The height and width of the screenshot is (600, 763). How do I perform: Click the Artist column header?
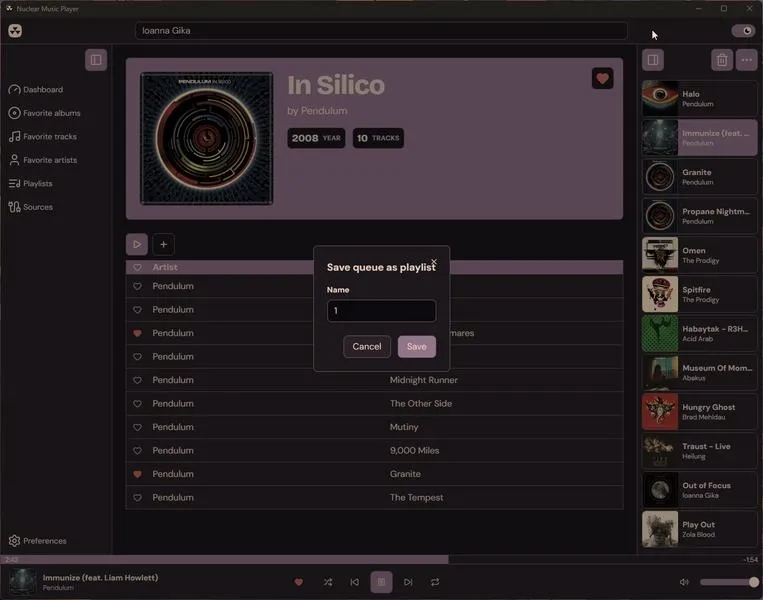click(164, 267)
